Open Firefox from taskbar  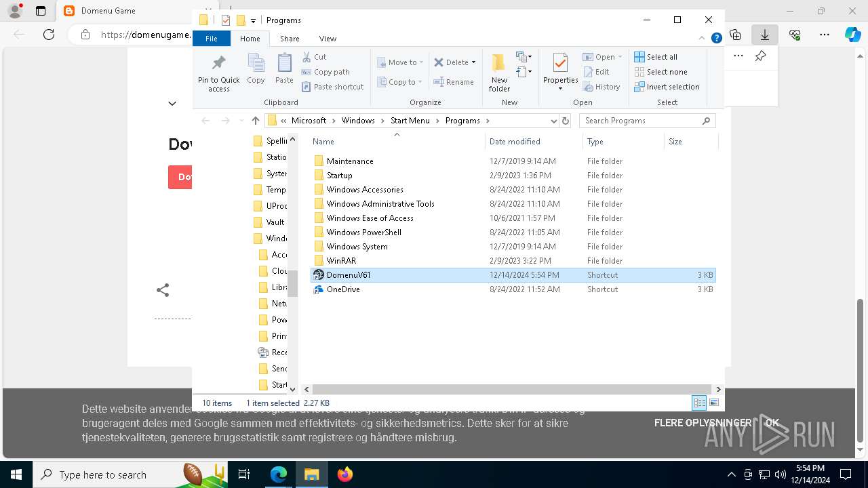[x=345, y=474]
